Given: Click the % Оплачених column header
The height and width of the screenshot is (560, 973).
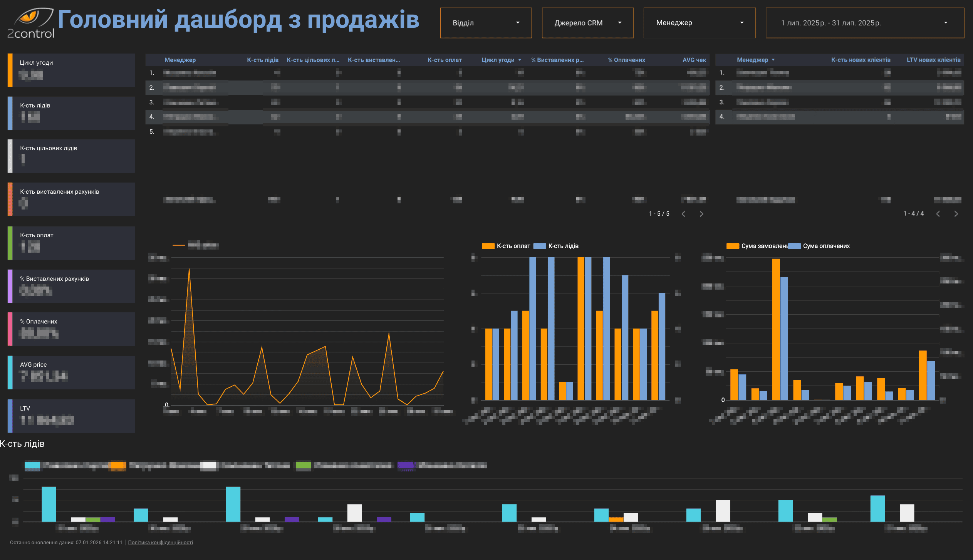Looking at the screenshot, I should [x=626, y=60].
